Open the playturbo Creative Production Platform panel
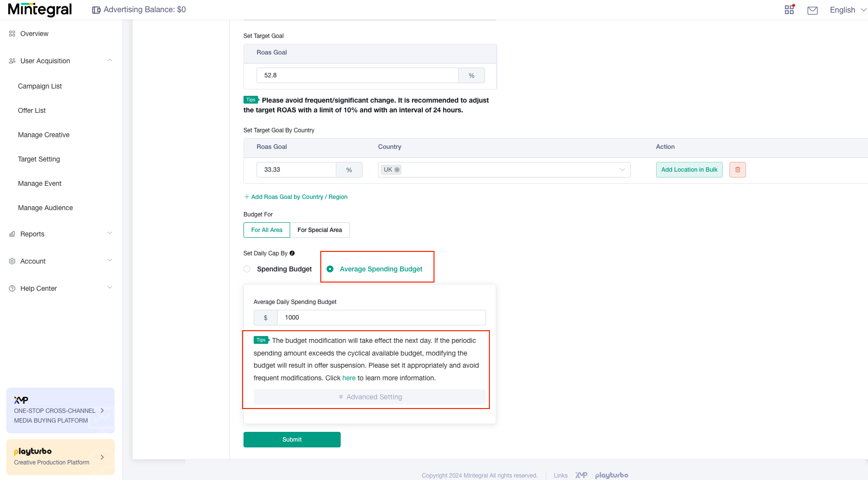 pyautogui.click(x=60, y=457)
